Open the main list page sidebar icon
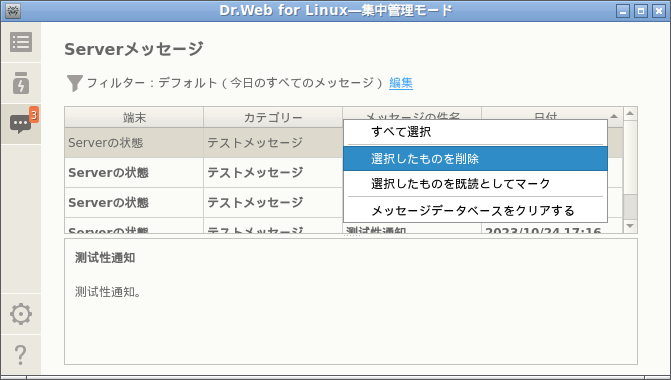The width and height of the screenshot is (671, 380). coord(21,42)
